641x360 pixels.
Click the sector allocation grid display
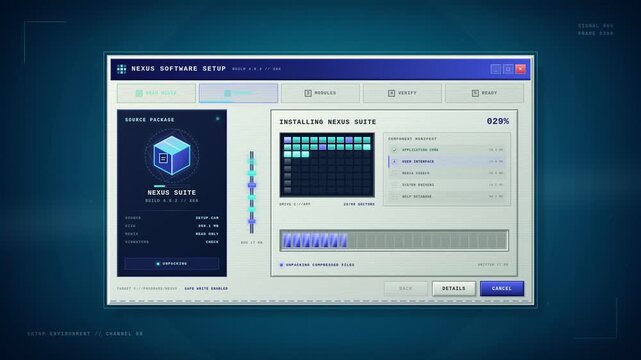[x=327, y=165]
